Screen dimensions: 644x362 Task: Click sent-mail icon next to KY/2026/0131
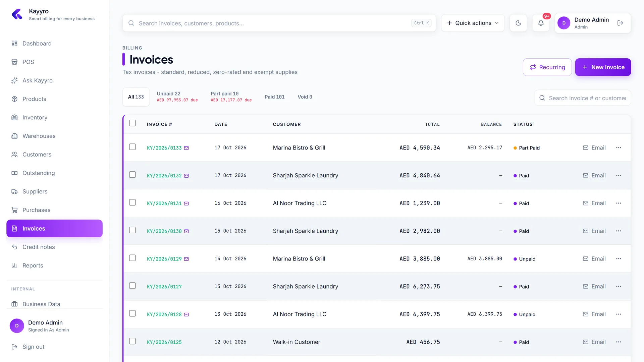(x=186, y=203)
